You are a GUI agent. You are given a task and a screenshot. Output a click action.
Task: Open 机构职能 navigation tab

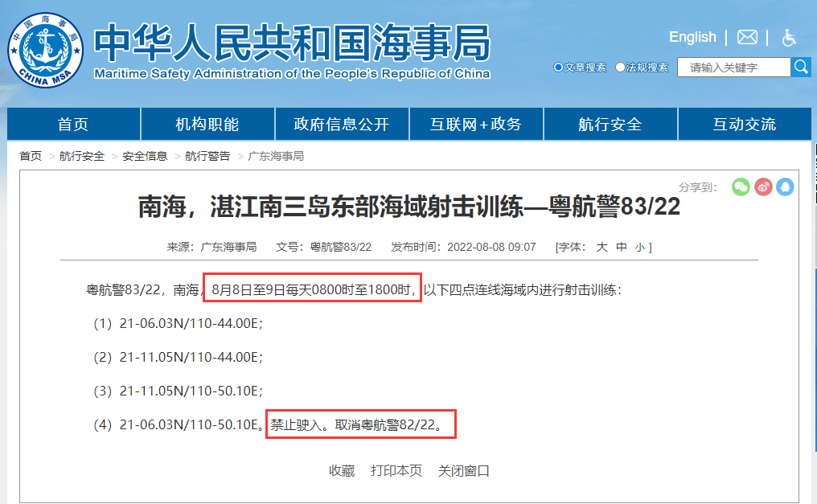coord(207,124)
